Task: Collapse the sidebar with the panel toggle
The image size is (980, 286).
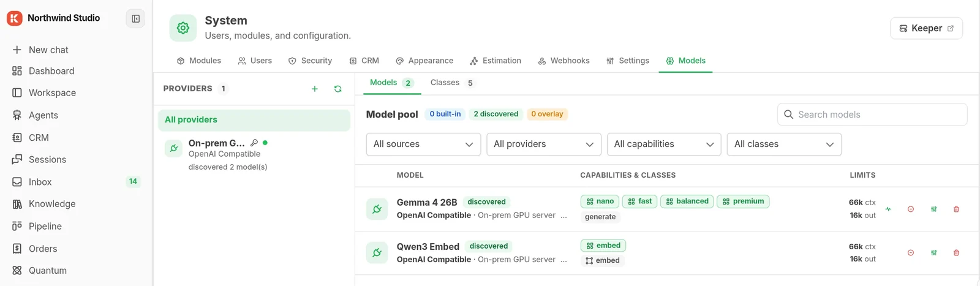Action: click(135, 19)
